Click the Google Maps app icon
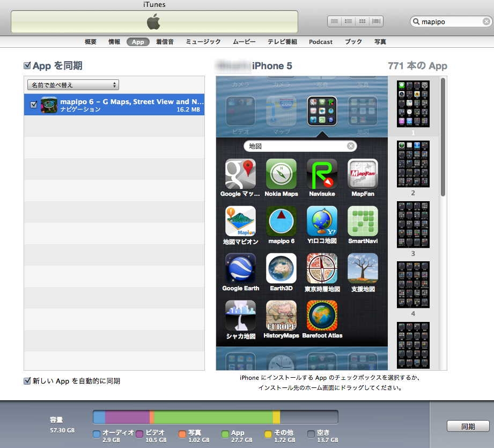494x448 pixels. point(240,174)
